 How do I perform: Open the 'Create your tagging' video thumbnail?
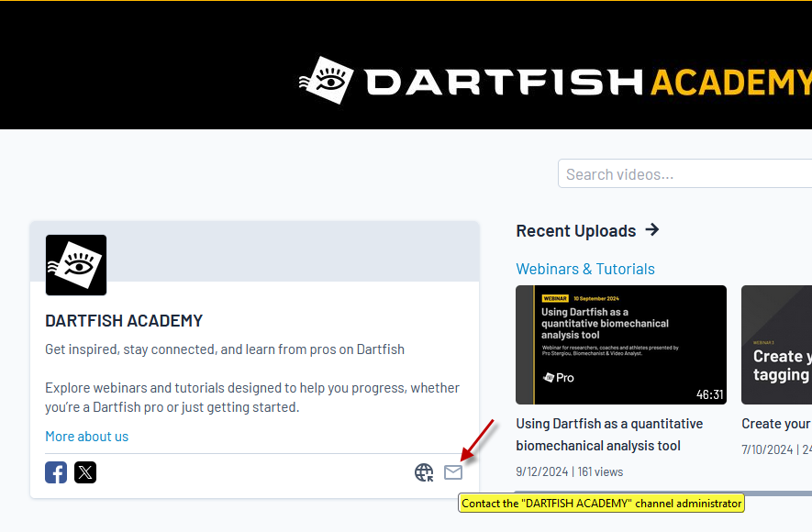(777, 345)
